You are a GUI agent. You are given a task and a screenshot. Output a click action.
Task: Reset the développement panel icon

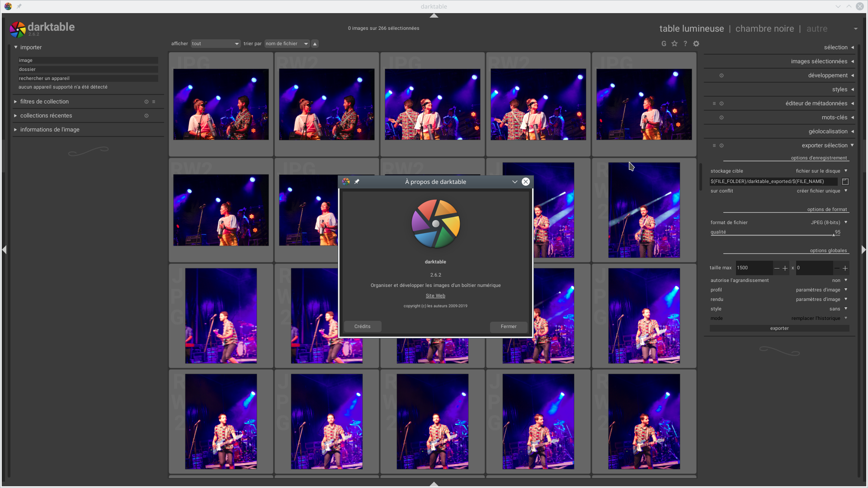pos(722,75)
